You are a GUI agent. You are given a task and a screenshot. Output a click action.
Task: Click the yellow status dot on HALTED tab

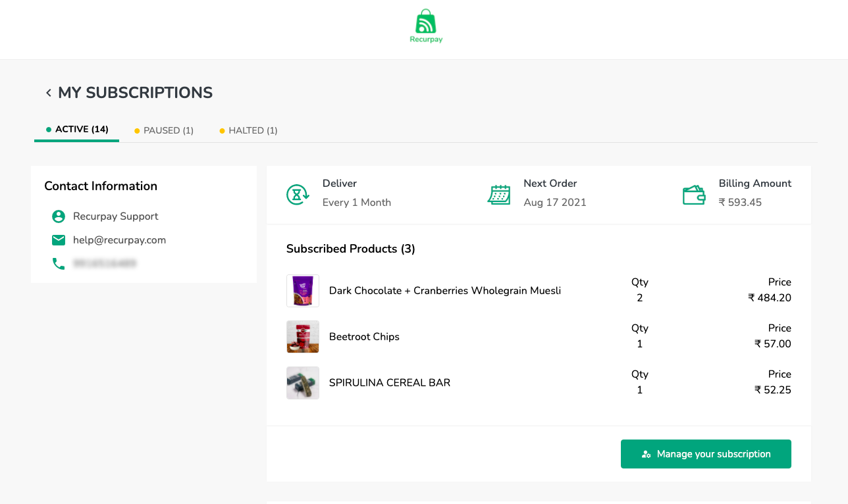point(223,130)
